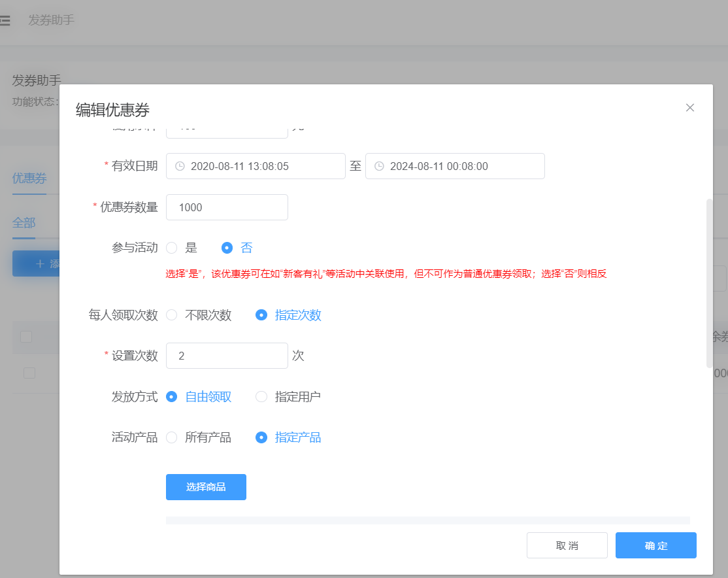Click clock icon in start date field
Image resolution: width=728 pixels, height=578 pixels.
[180, 166]
